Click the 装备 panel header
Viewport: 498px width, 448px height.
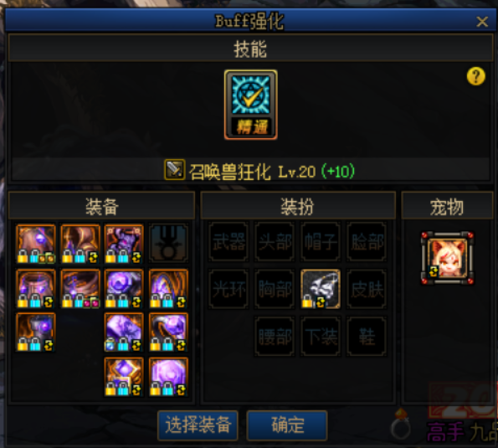pos(101,206)
